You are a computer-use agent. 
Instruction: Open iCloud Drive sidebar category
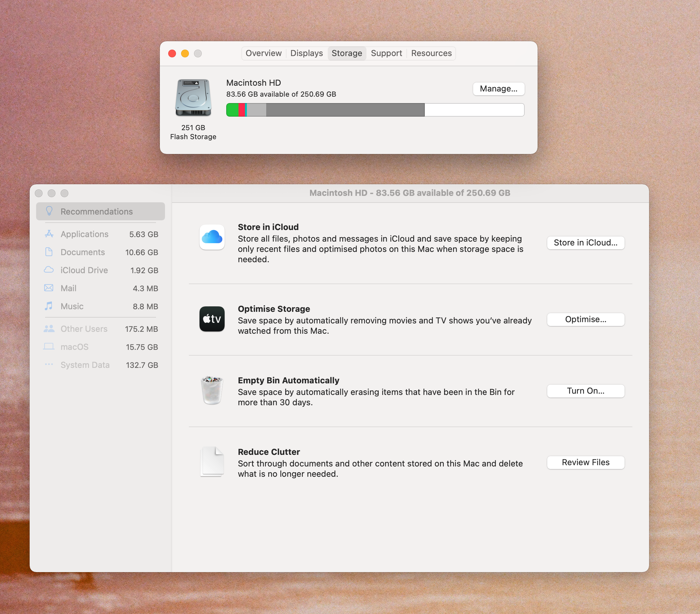click(x=84, y=270)
